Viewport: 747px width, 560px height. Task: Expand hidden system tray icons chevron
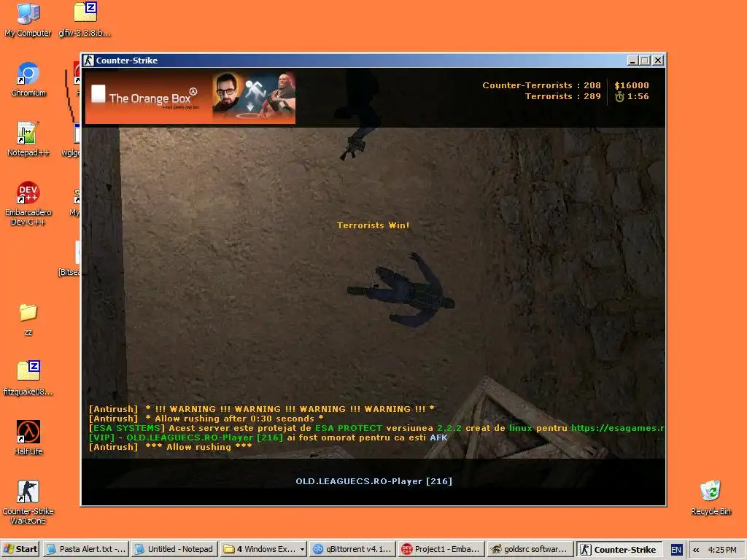coord(695,550)
